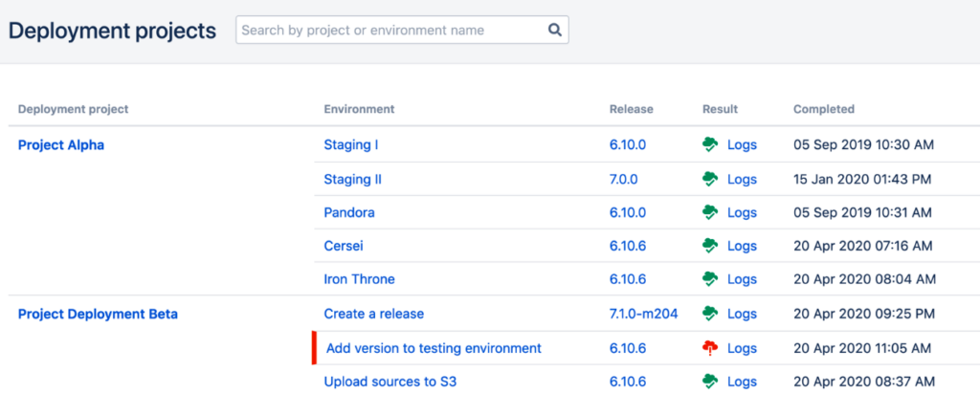This screenshot has height=393, width=980.
Task: Click the Release column header
Action: click(632, 109)
